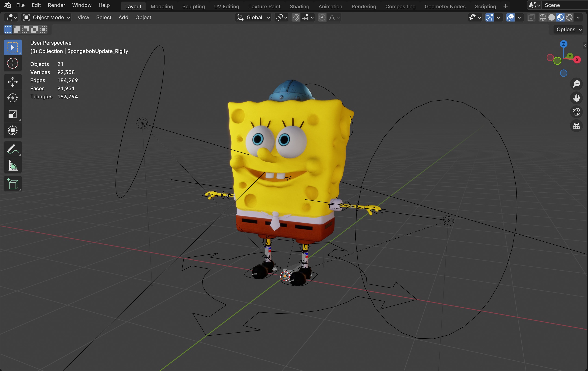Open selectability and visibility dropdown

click(x=475, y=17)
